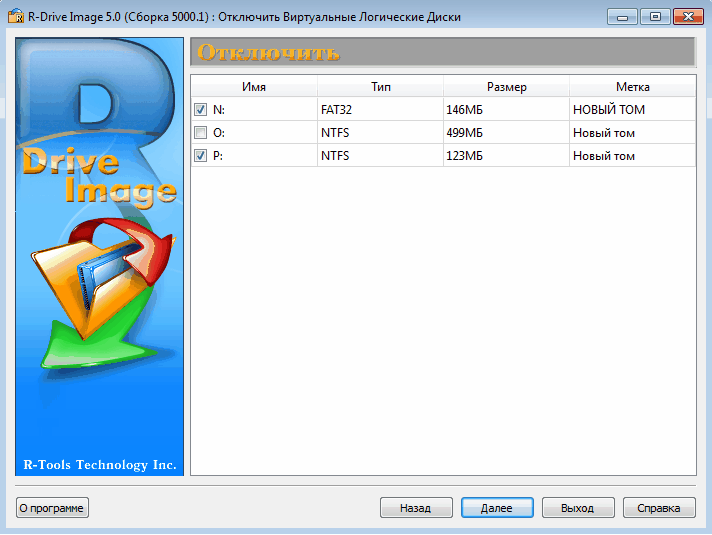Image resolution: width=712 pixels, height=535 pixels.
Task: Minimize the R-Drive Image window
Action: (623, 17)
